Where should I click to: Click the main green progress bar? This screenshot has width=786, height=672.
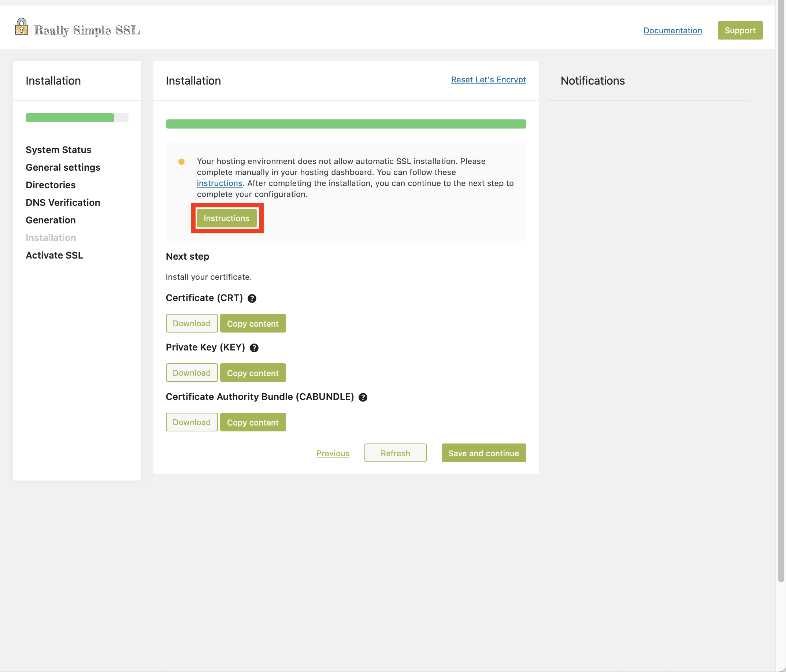tap(346, 124)
